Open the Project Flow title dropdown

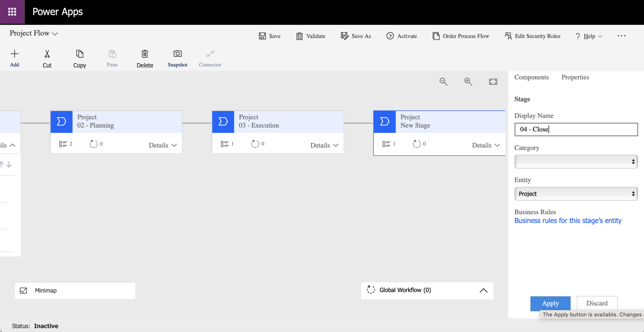(55, 34)
